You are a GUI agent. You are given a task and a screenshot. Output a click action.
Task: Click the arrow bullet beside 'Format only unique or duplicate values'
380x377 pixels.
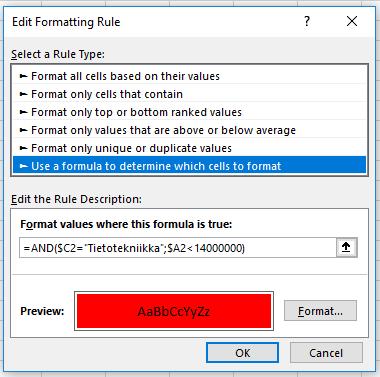pyautogui.click(x=23, y=148)
